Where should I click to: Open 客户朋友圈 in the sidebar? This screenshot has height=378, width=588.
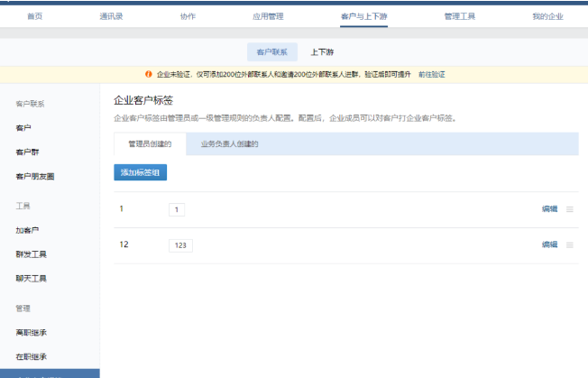coord(34,176)
